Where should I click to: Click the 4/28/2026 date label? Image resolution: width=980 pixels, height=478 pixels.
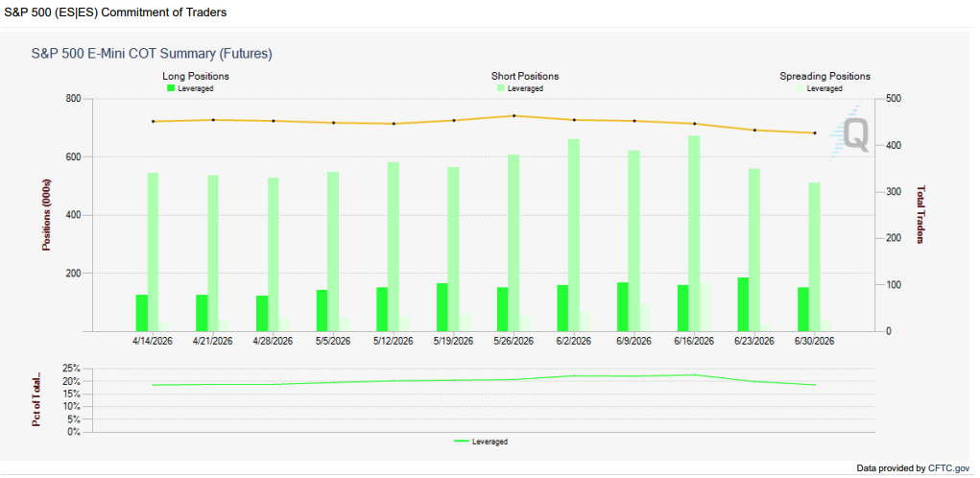(273, 341)
